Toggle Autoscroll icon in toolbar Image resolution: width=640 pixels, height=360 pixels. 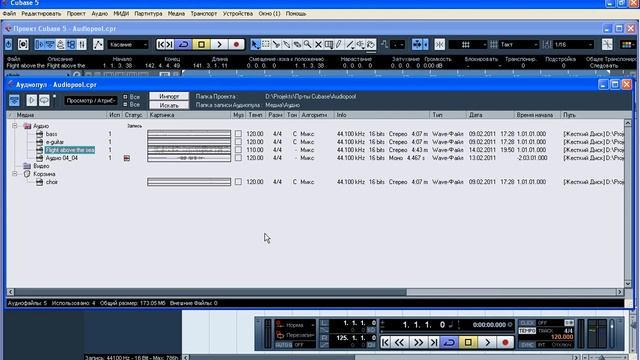point(417,44)
